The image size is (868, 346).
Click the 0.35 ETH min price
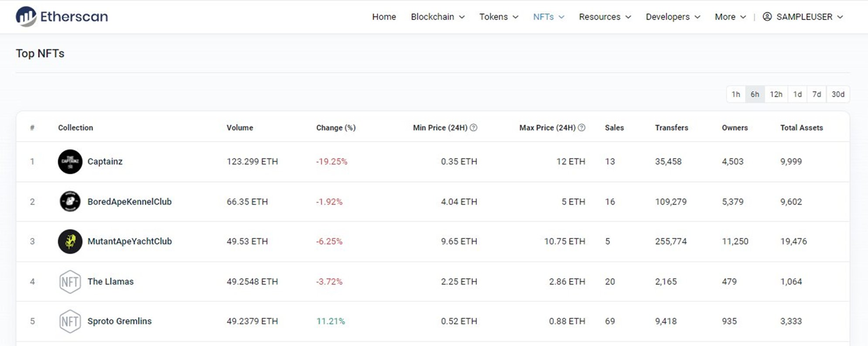pos(459,161)
